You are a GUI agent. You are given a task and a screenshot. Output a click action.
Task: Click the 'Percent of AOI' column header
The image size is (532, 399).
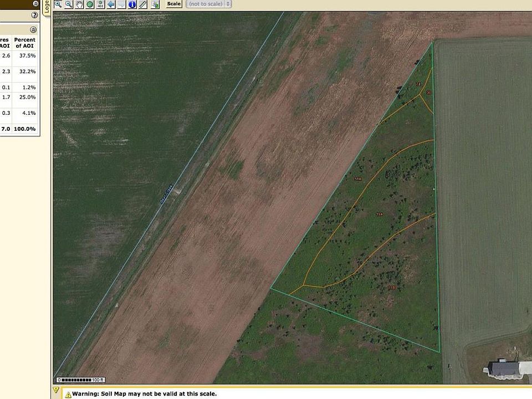pyautogui.click(x=24, y=43)
